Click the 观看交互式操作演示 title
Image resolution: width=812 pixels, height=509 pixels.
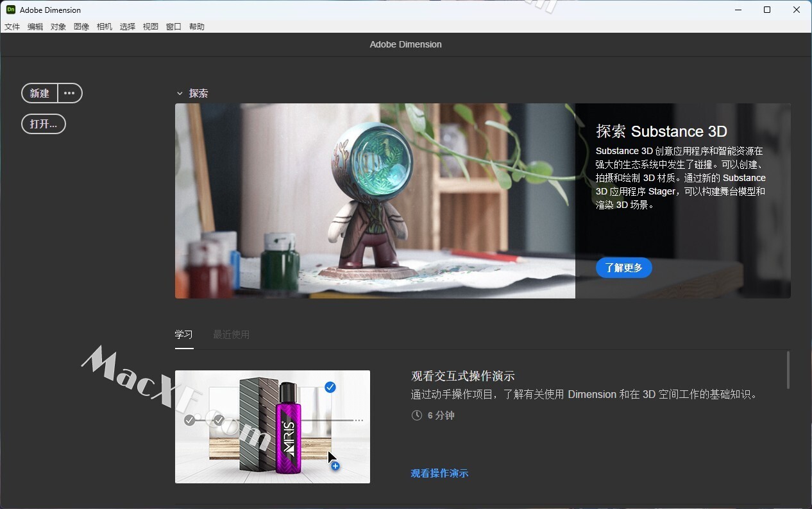pyautogui.click(x=463, y=376)
